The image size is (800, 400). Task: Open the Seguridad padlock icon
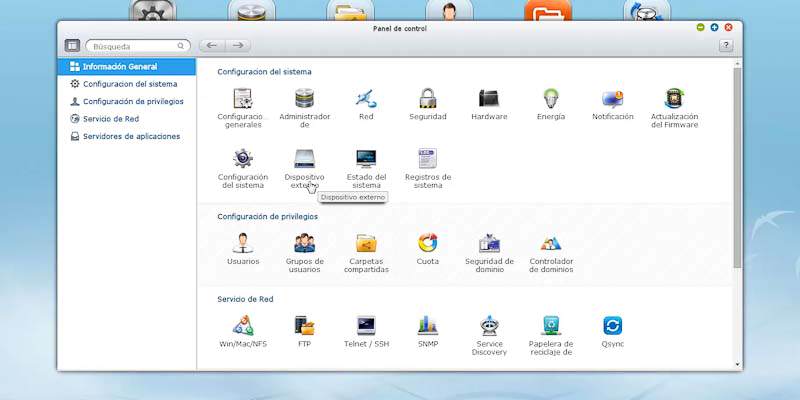click(x=428, y=98)
